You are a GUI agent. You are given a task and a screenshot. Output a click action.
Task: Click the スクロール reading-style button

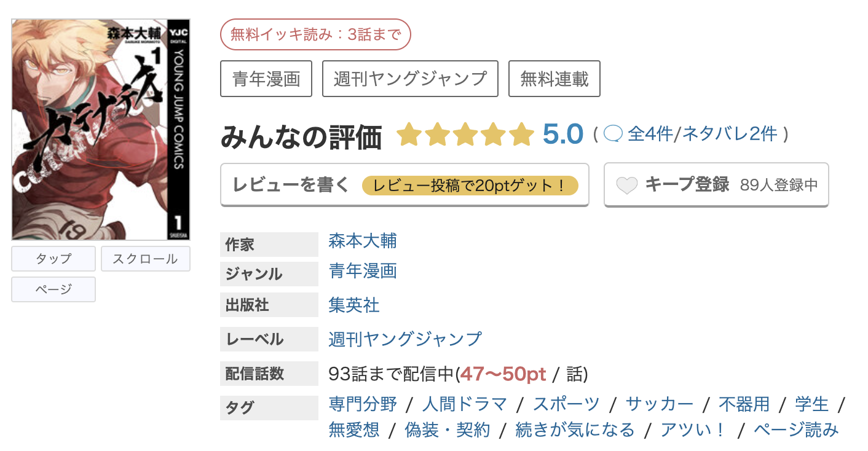coord(145,258)
